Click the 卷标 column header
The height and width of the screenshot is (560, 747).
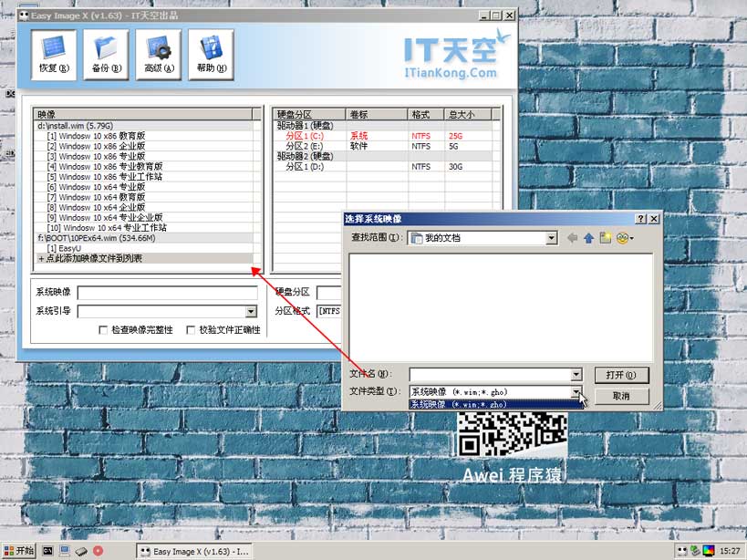377,114
